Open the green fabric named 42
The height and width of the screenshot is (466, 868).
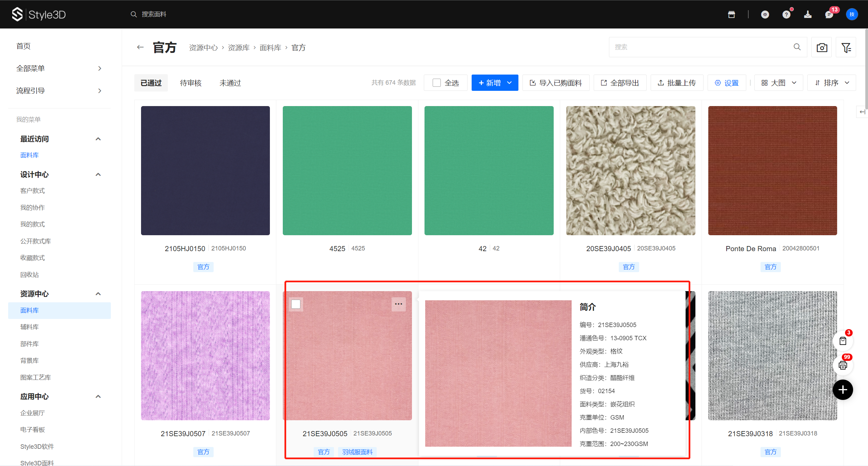tap(489, 170)
